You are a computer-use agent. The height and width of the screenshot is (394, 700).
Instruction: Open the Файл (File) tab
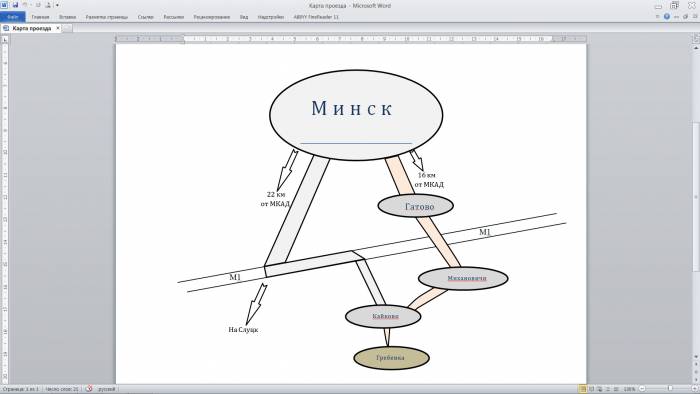(x=13, y=17)
